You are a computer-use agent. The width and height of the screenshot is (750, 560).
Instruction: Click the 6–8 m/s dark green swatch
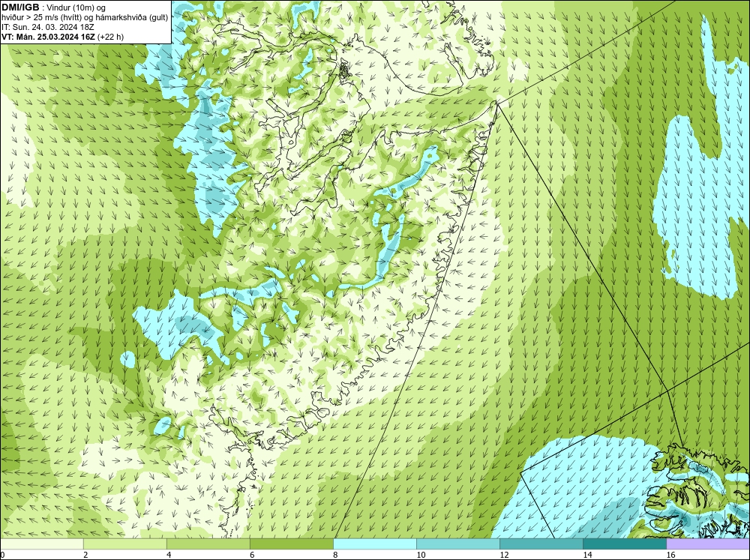coord(291,544)
